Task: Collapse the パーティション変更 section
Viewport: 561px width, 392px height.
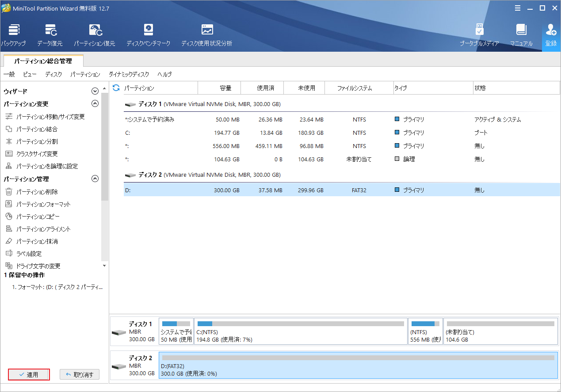Action: point(95,104)
